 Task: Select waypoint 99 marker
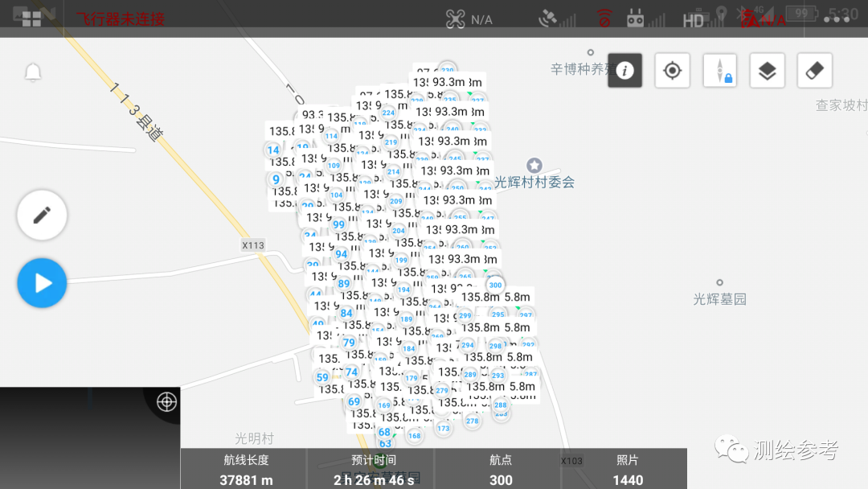coord(338,224)
